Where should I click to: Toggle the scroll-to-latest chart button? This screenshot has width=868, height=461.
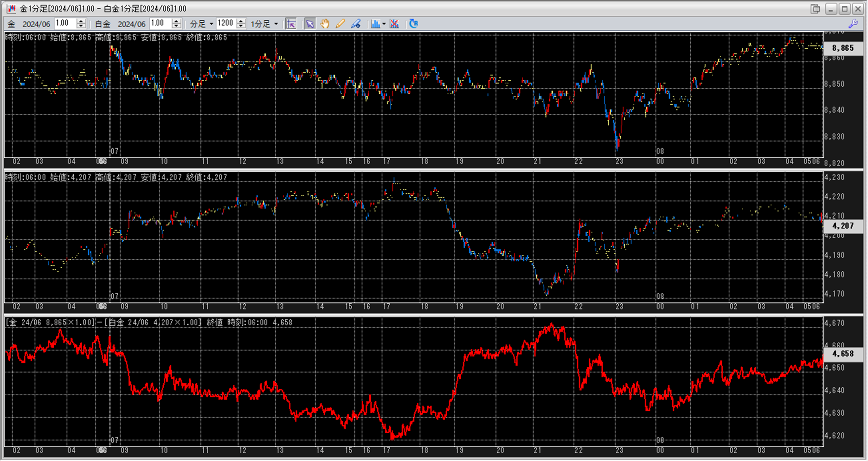click(291, 24)
